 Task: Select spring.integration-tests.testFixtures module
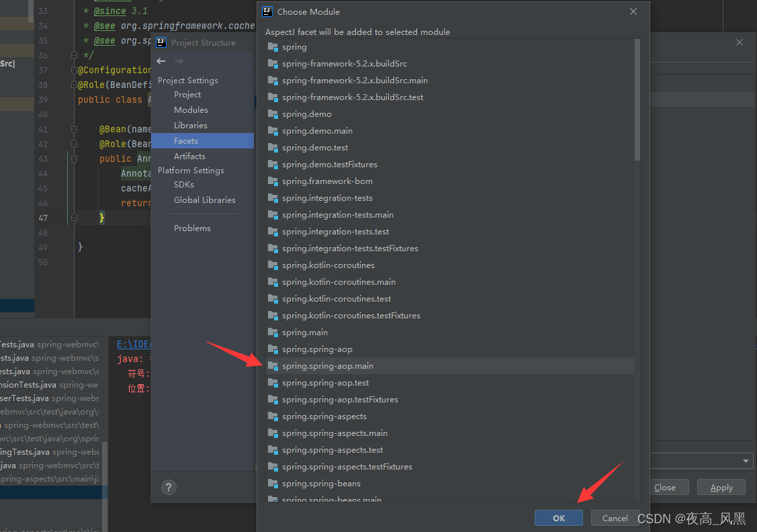[x=449, y=249]
